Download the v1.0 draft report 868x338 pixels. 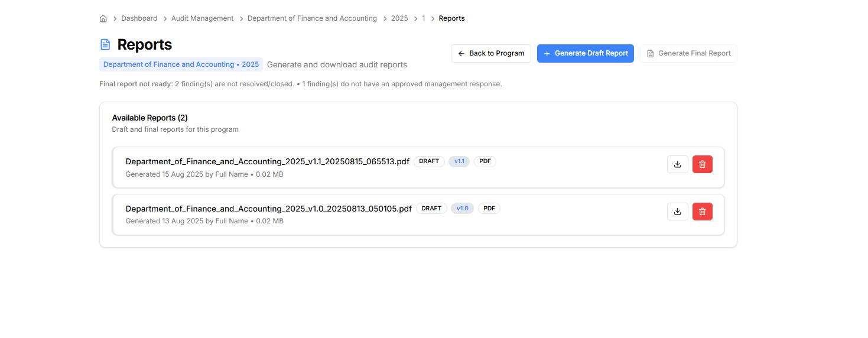[x=677, y=212]
